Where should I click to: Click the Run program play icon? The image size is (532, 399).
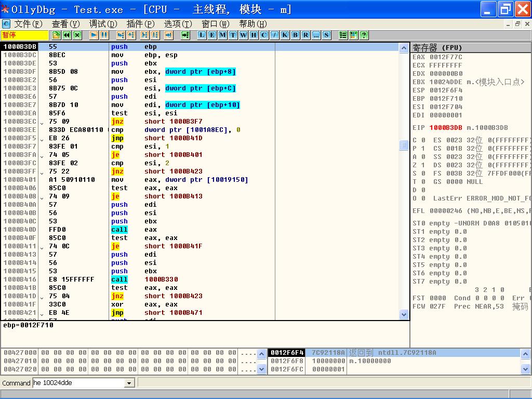pos(94,35)
